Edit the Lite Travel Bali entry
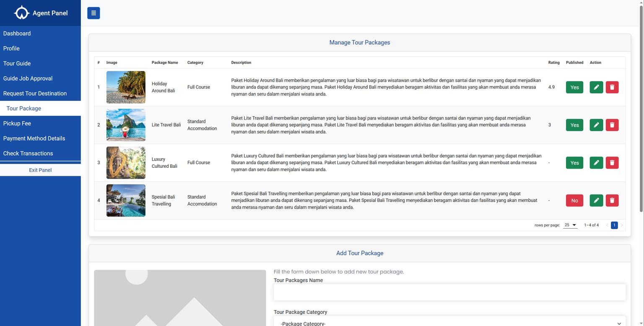 [596, 125]
